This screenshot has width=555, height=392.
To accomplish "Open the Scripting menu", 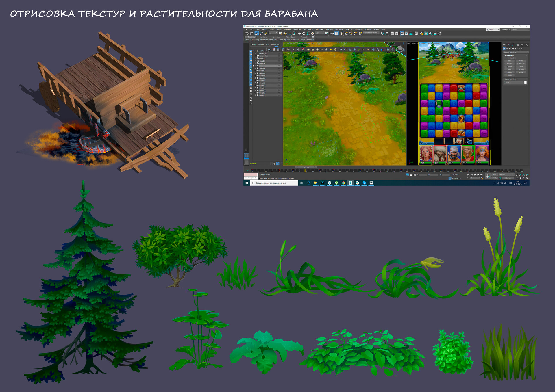I will (x=349, y=29).
